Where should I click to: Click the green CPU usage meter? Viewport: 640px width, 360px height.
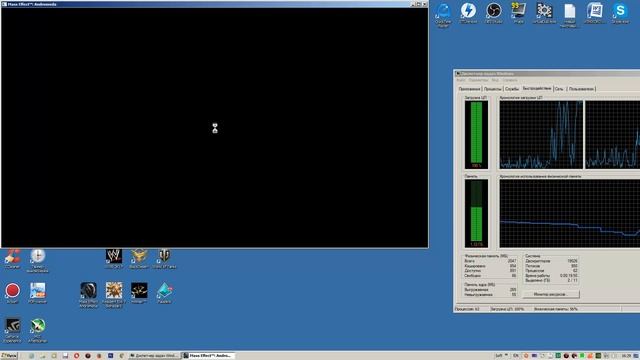[476, 134]
